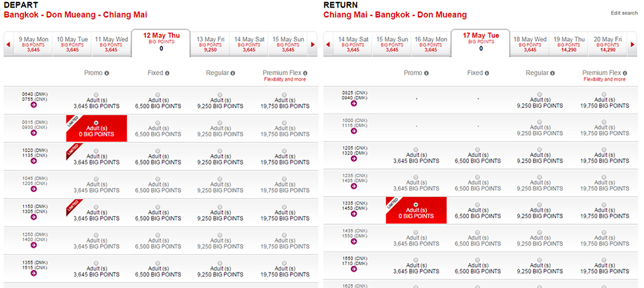Select Regular fare for 0825 CNX return
The width and height of the screenshot is (644, 288).
tap(539, 94)
